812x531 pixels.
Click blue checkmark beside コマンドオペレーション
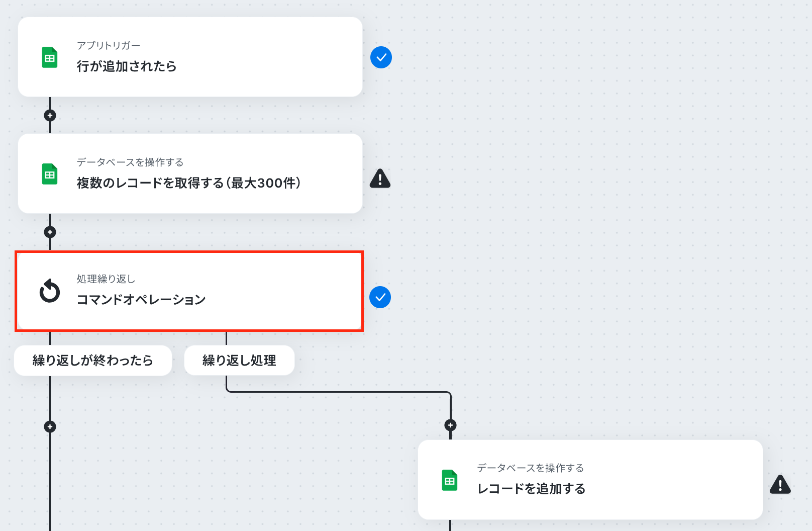pyautogui.click(x=380, y=297)
